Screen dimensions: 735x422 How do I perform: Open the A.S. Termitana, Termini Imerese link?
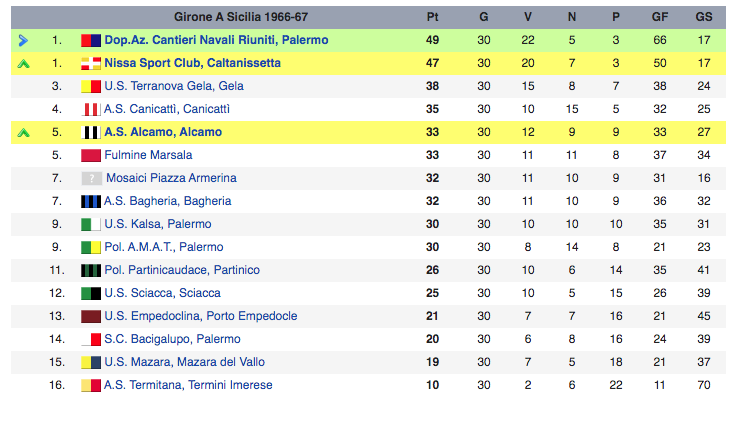[x=188, y=384]
